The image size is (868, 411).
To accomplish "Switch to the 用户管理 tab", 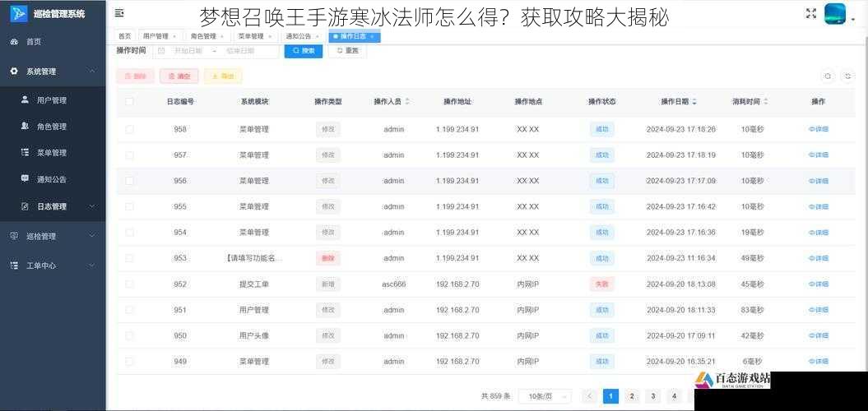I will pos(160,36).
